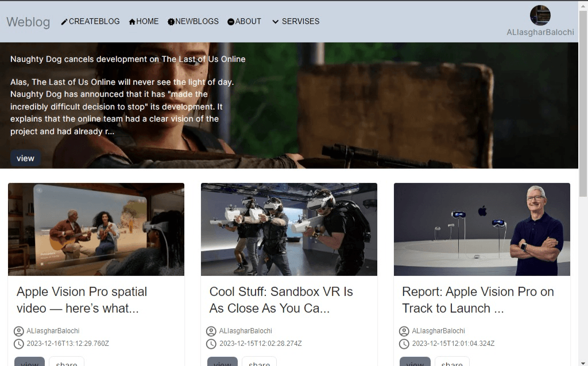The width and height of the screenshot is (588, 366).
Task: Click the title 'Cool Stuff: Sandbox VR Is As Close As You Ca...'
Action: pyautogui.click(x=281, y=299)
